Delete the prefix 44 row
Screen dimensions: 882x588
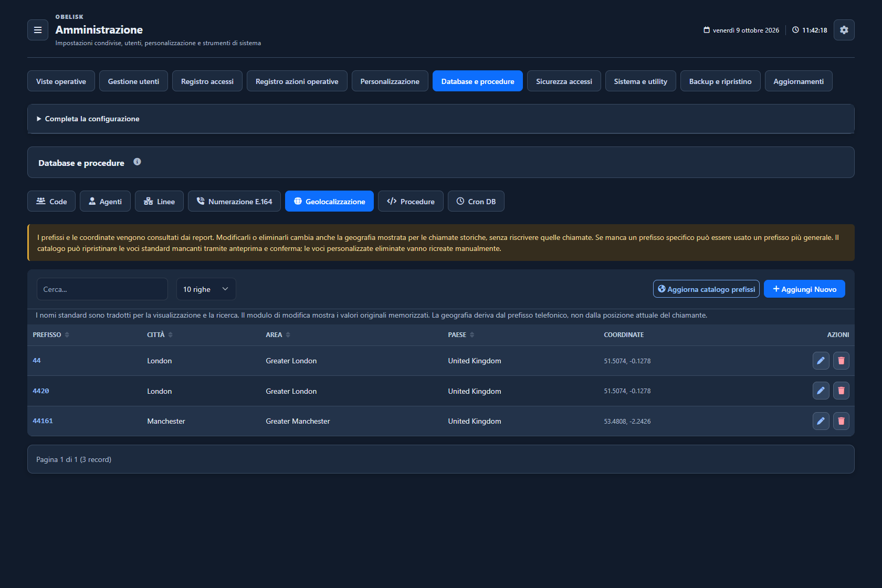tap(841, 361)
